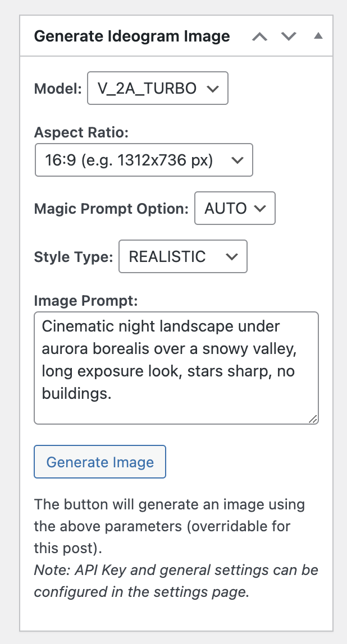Open the Magic Prompt Option selector showing AUTO
The height and width of the screenshot is (644, 347).
(x=235, y=208)
